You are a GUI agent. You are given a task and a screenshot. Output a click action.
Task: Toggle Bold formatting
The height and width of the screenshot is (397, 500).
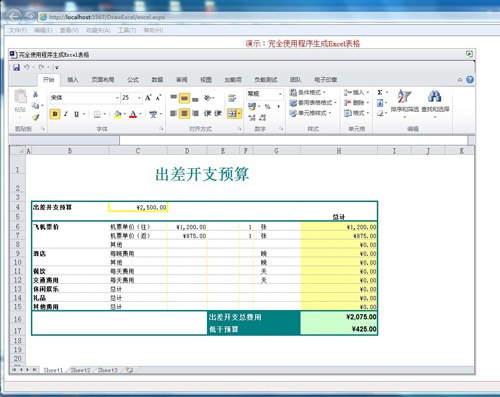coord(55,114)
